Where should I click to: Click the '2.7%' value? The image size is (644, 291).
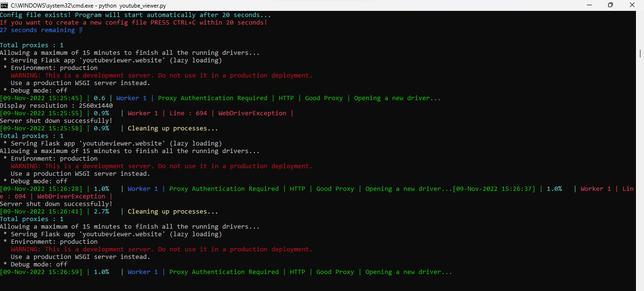[101, 212]
